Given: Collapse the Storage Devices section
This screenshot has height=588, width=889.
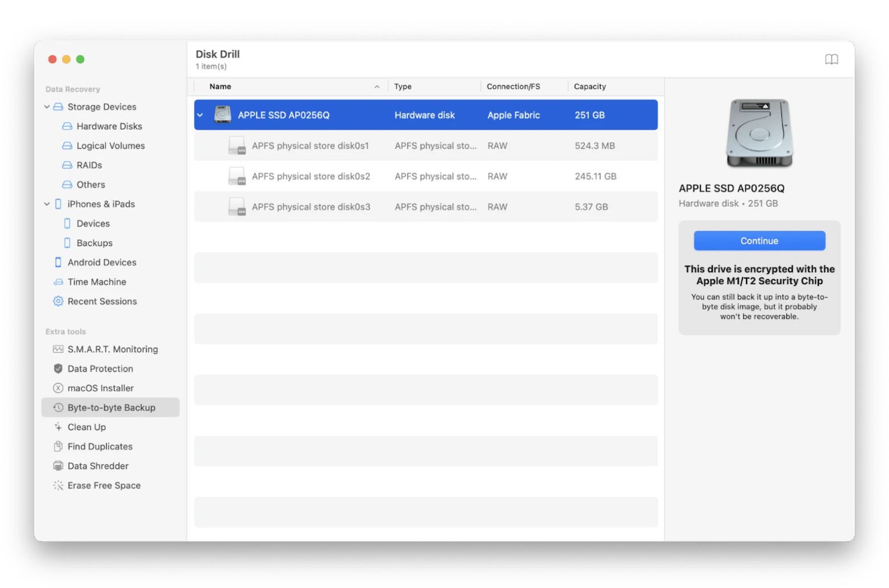Looking at the screenshot, I should pyautogui.click(x=47, y=107).
